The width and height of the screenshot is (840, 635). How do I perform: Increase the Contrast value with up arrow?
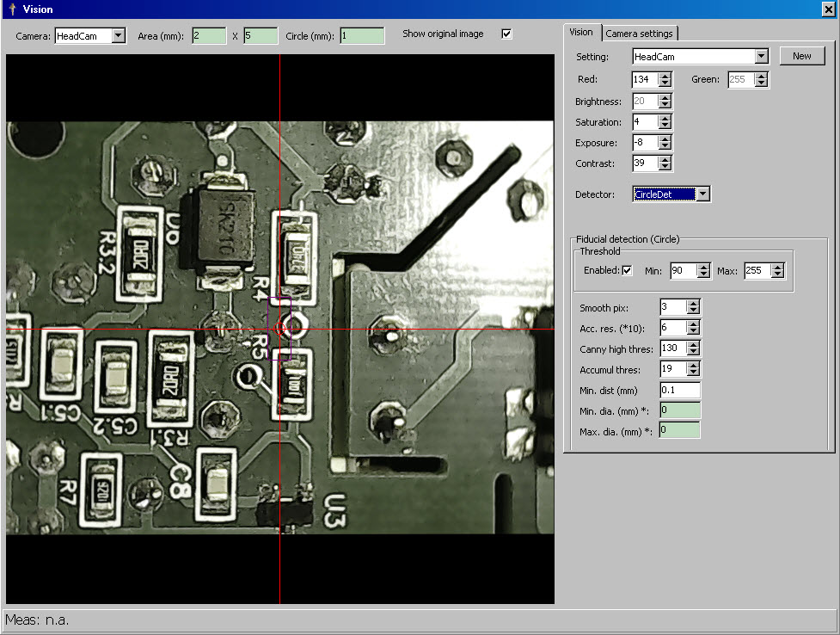[665, 160]
